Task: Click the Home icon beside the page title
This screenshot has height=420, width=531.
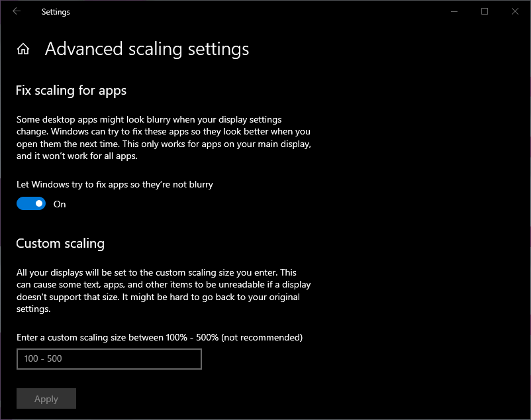Action: coord(23,49)
